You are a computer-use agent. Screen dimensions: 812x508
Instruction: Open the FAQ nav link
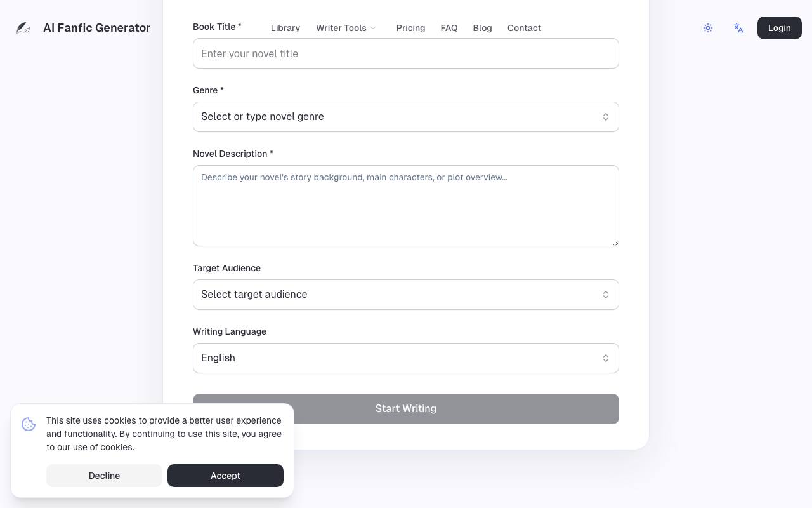click(x=449, y=28)
